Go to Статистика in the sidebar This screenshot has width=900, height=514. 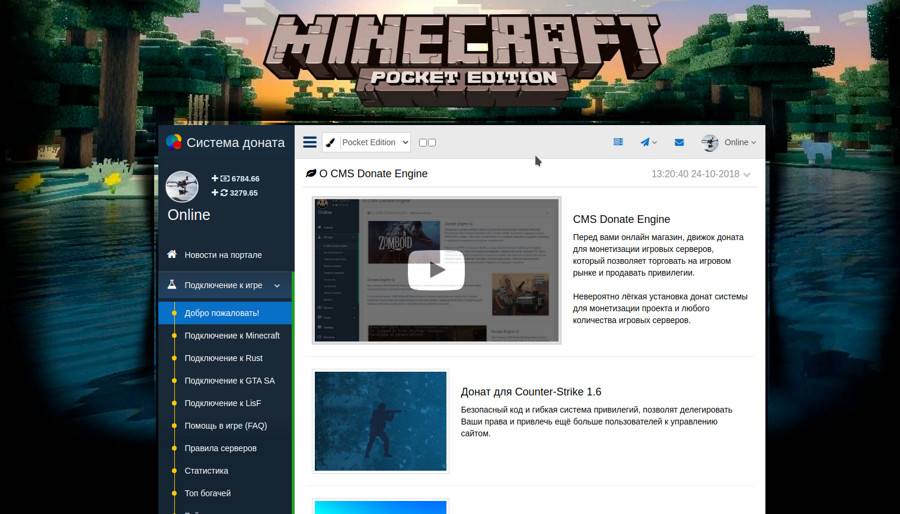click(x=206, y=471)
